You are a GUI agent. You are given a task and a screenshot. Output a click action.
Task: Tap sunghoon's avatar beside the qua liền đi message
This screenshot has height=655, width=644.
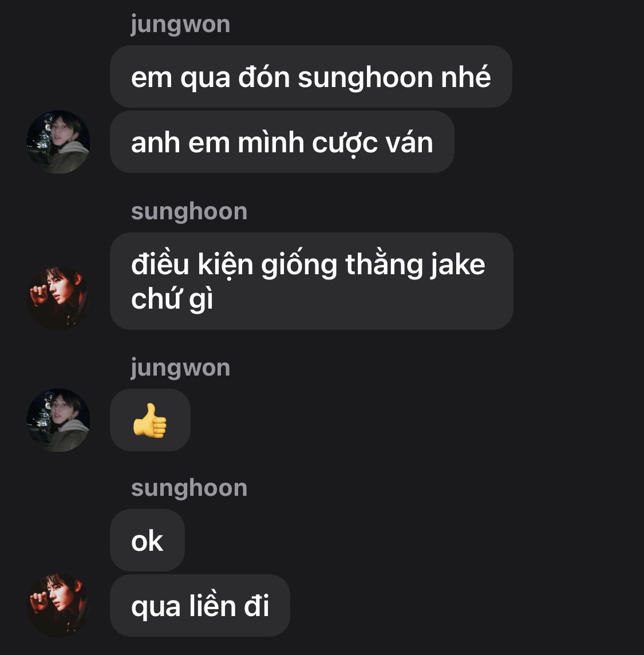tap(58, 605)
